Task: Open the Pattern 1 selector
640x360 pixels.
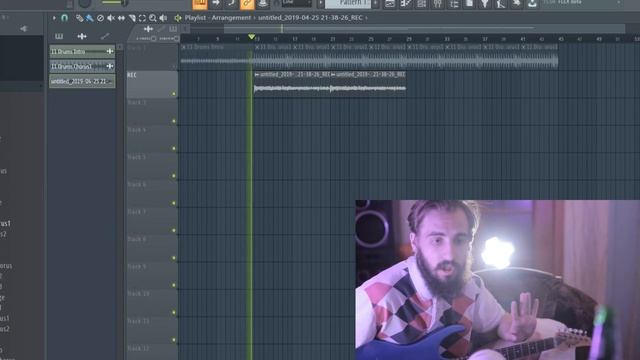Action: point(348,3)
